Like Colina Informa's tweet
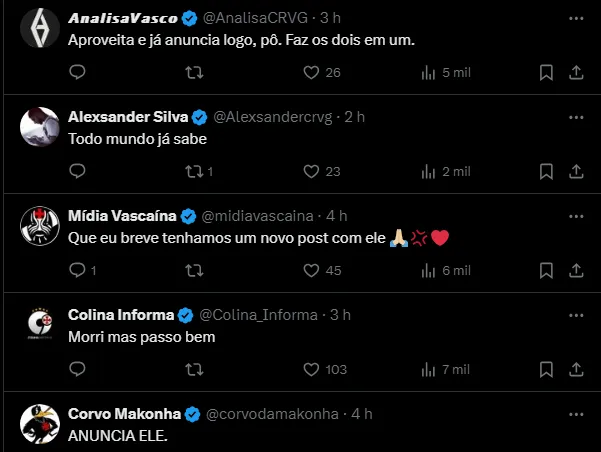601x452 pixels. (x=311, y=369)
